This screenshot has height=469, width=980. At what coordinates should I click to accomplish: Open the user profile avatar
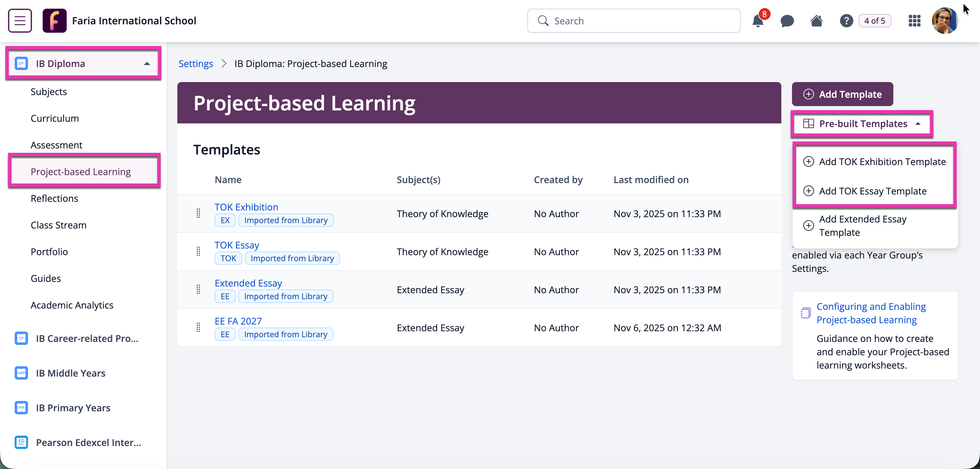[945, 21]
